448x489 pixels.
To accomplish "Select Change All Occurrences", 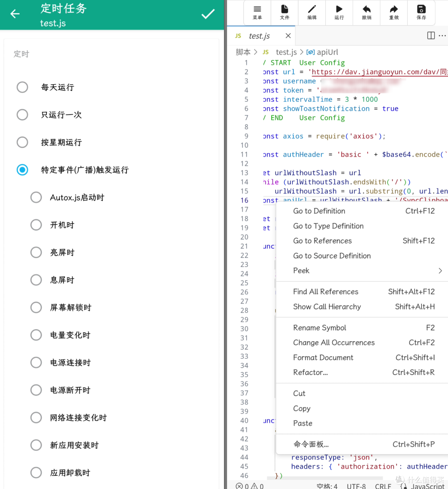I will (x=362, y=342).
